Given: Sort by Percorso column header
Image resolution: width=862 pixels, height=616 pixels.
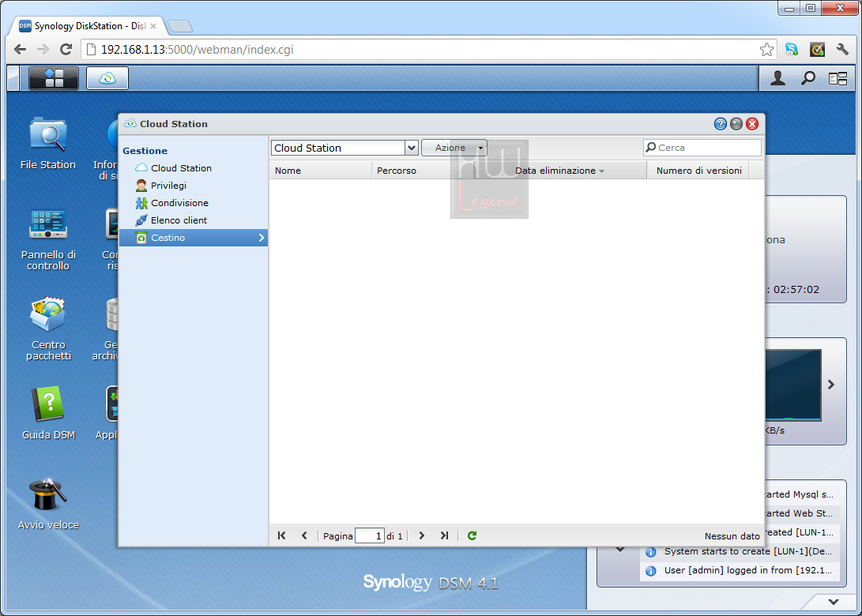Looking at the screenshot, I should (423, 171).
